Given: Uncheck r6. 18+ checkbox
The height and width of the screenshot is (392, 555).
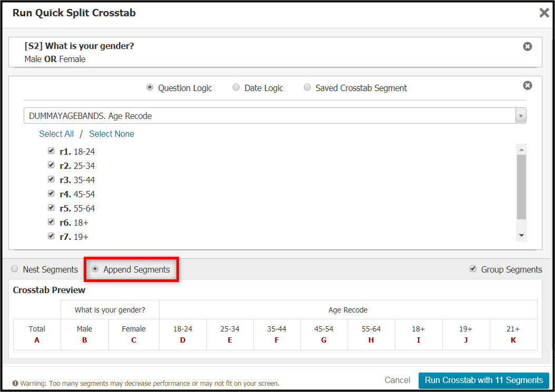Looking at the screenshot, I should (x=51, y=222).
